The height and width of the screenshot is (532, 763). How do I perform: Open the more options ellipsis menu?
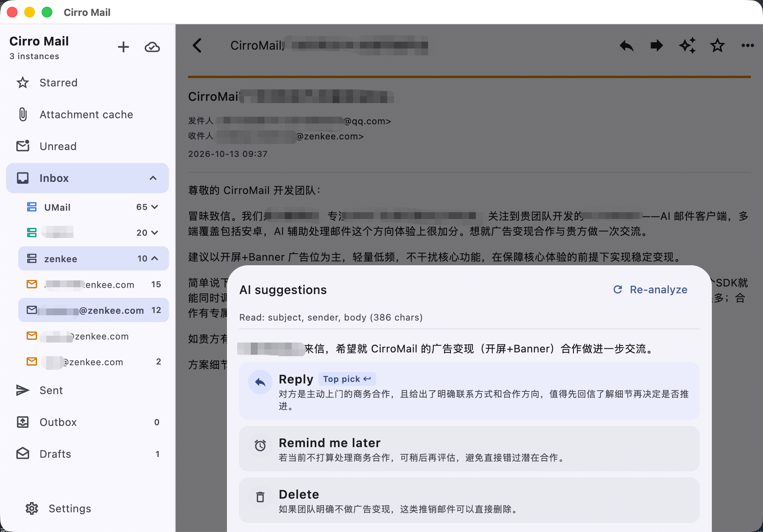[x=748, y=45]
